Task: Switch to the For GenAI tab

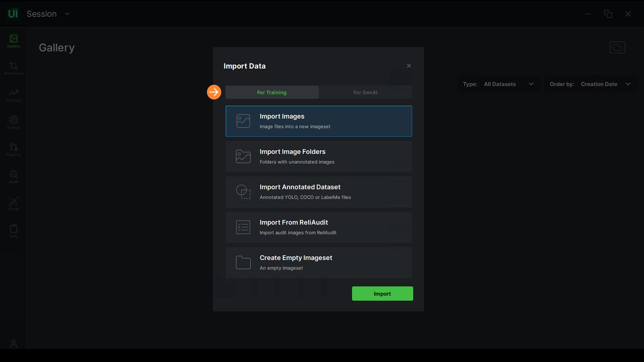Action: point(365,92)
